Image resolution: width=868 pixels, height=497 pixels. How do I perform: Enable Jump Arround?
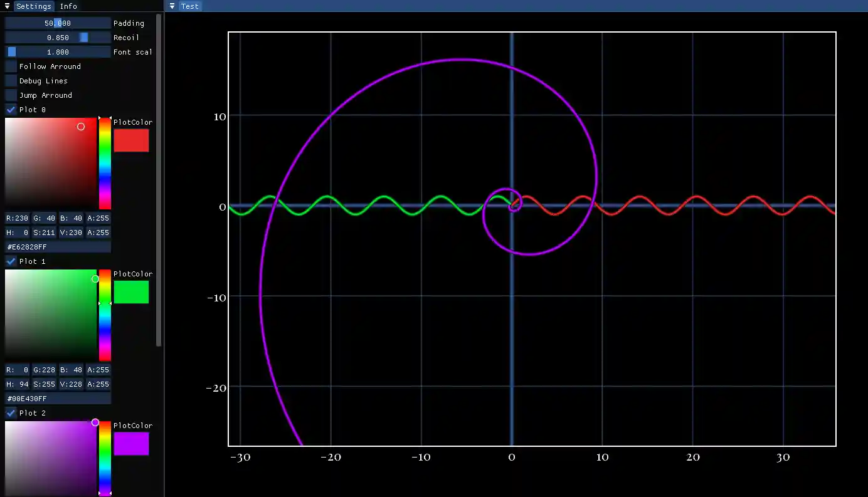(x=10, y=95)
